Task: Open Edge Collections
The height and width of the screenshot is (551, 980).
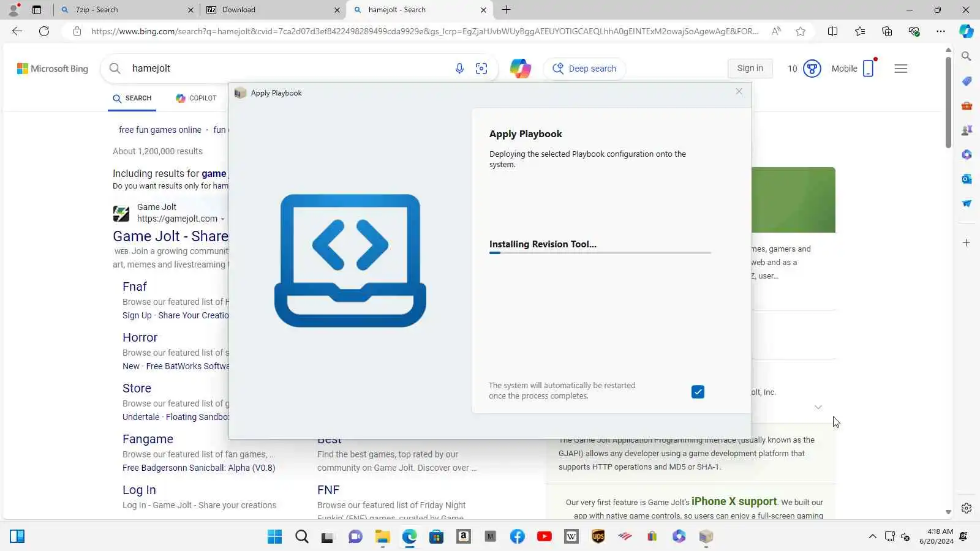Action: (x=887, y=31)
